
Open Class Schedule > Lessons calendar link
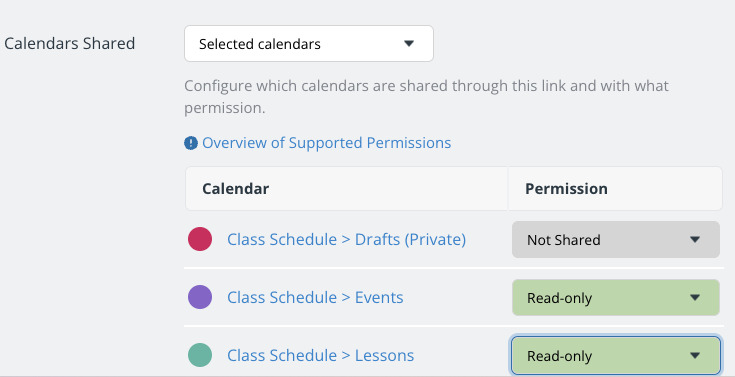[321, 355]
